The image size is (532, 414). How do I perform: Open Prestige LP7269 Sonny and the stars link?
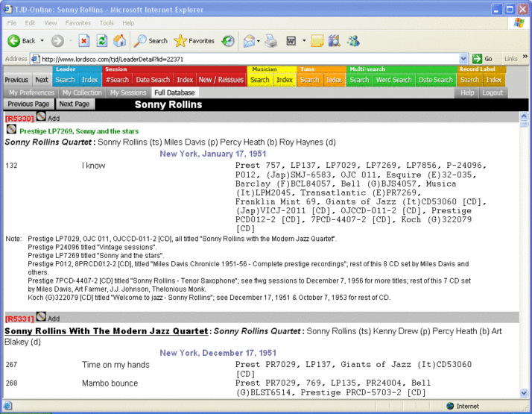[x=79, y=131]
